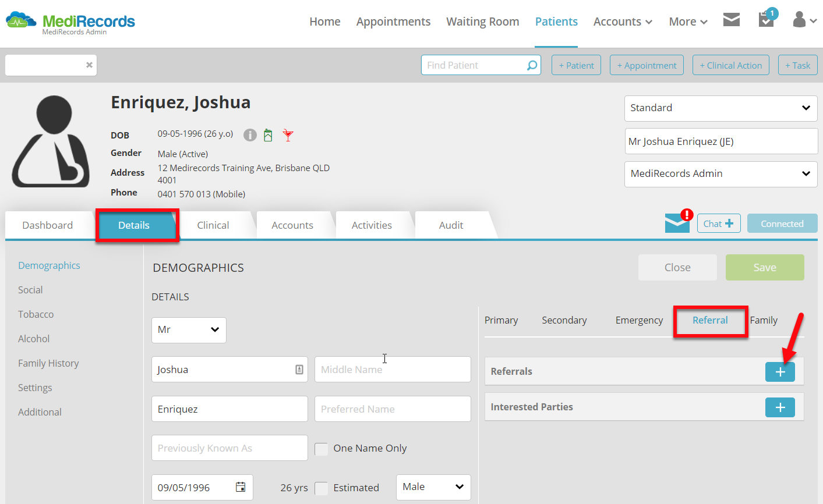Viewport: 823px width, 504px height.
Task: Click the Middle Name field
Action: point(393,370)
